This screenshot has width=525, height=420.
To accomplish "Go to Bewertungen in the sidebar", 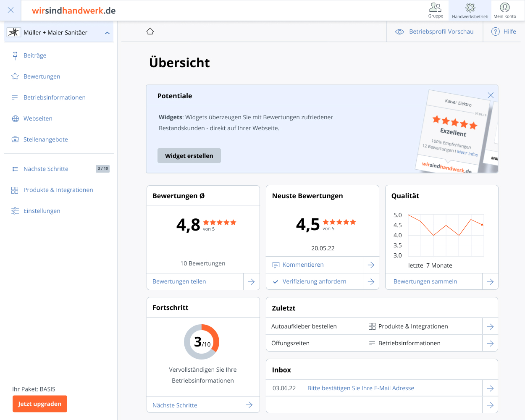I will 42,76.
